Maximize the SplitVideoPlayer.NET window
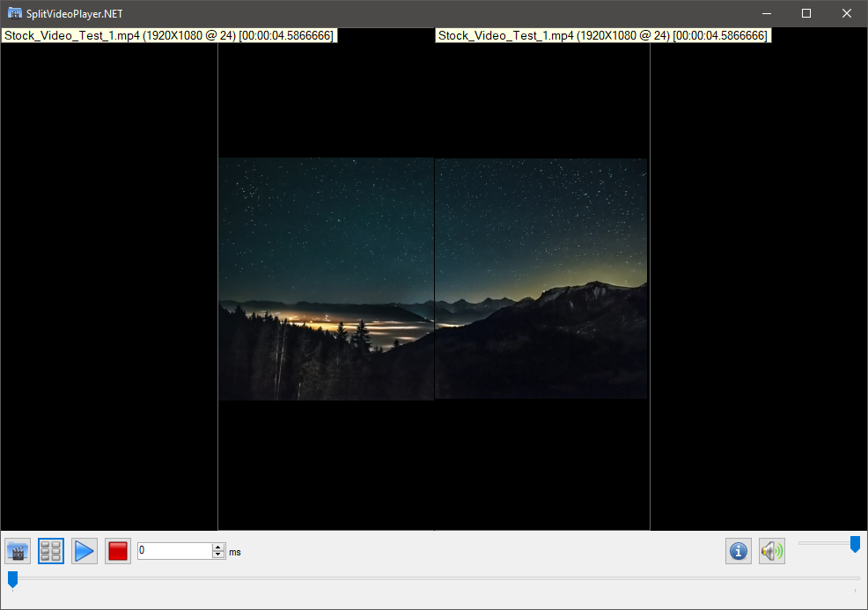The width and height of the screenshot is (868, 610). point(806,13)
